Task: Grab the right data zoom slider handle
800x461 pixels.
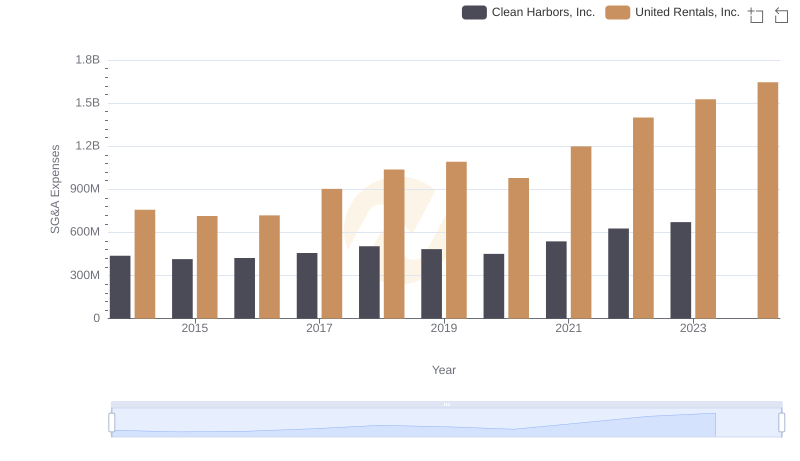Action: coord(782,422)
